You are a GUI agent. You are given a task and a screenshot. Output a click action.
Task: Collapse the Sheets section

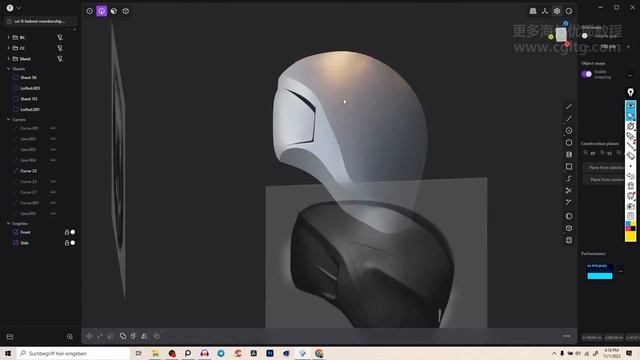pyautogui.click(x=9, y=69)
